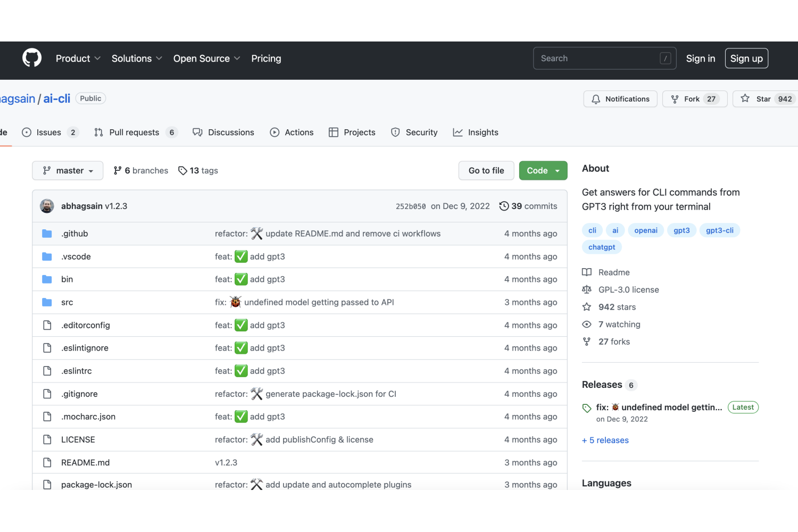798x532 pixels.
Task: Open the .eslintignore file
Action: [x=85, y=348]
